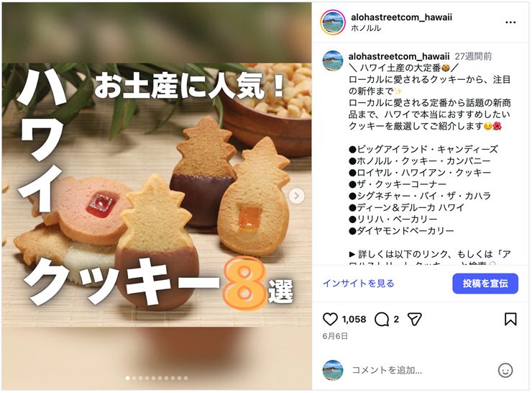Open alohastreetcom_hawaii username in header
The width and height of the screenshot is (532, 393).
[x=401, y=17]
